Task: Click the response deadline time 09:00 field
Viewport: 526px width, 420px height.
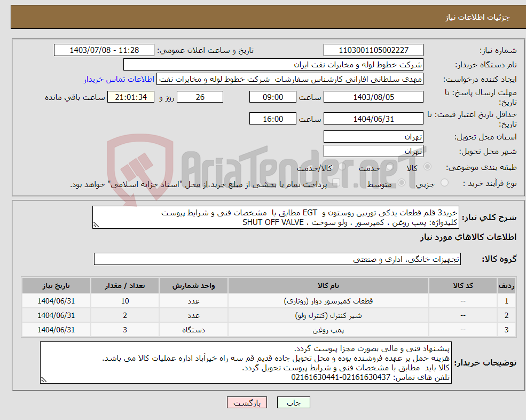Action: tap(273, 97)
